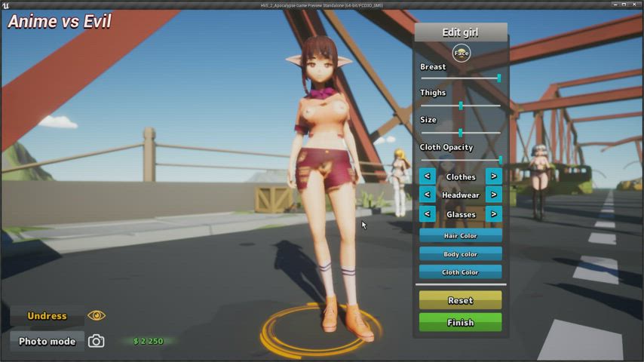Click the Edit girl panel header
644x362 pixels.
(461, 32)
